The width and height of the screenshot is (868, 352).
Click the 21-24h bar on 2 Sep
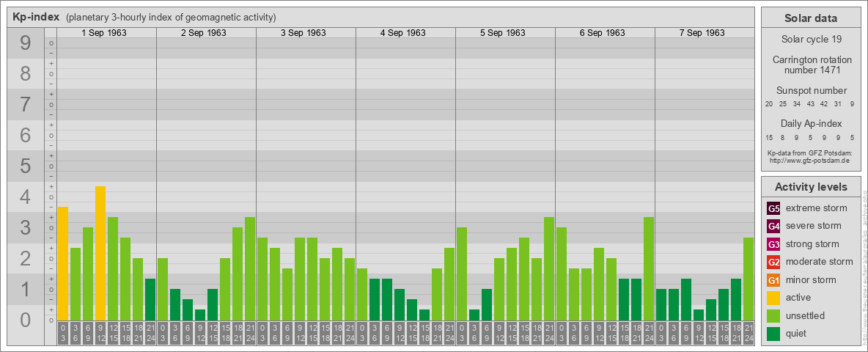point(250,268)
